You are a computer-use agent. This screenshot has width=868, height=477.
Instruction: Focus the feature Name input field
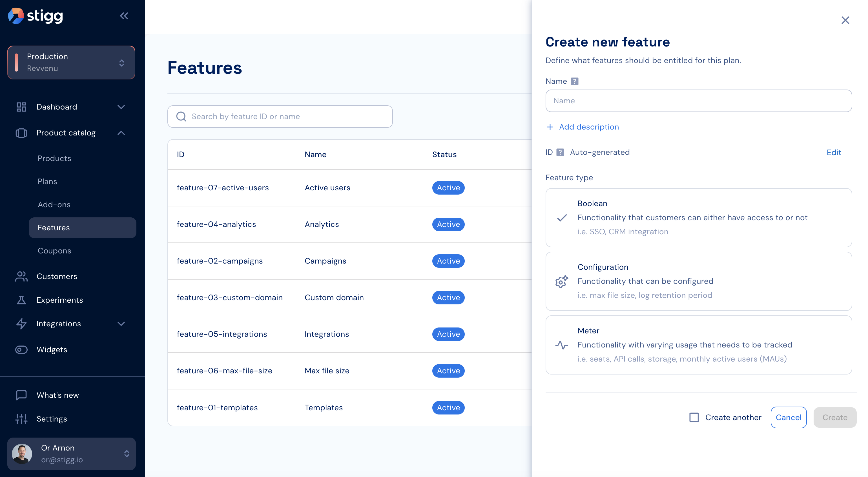699,101
